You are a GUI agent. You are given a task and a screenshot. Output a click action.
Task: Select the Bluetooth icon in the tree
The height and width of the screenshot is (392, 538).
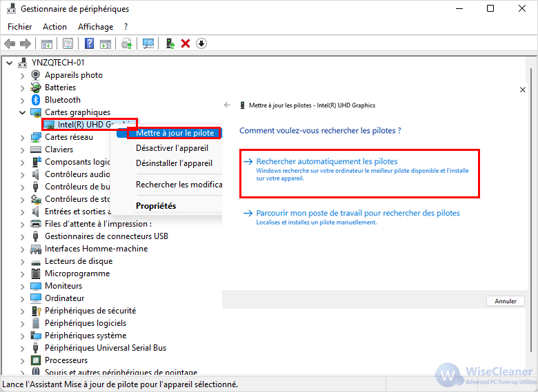(36, 100)
